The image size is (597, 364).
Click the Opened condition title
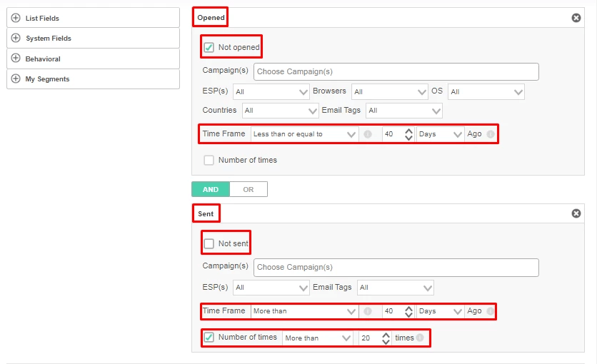(211, 18)
